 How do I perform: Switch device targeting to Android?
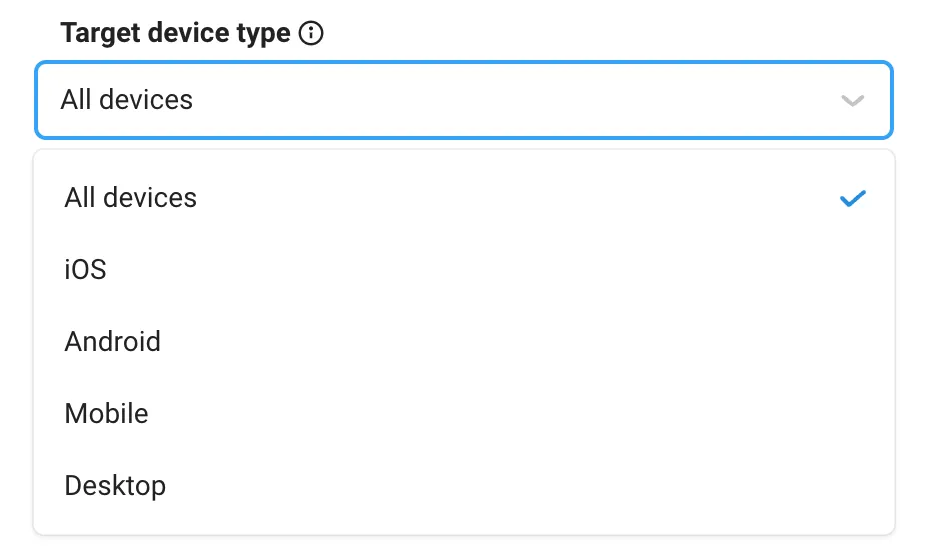click(x=464, y=342)
